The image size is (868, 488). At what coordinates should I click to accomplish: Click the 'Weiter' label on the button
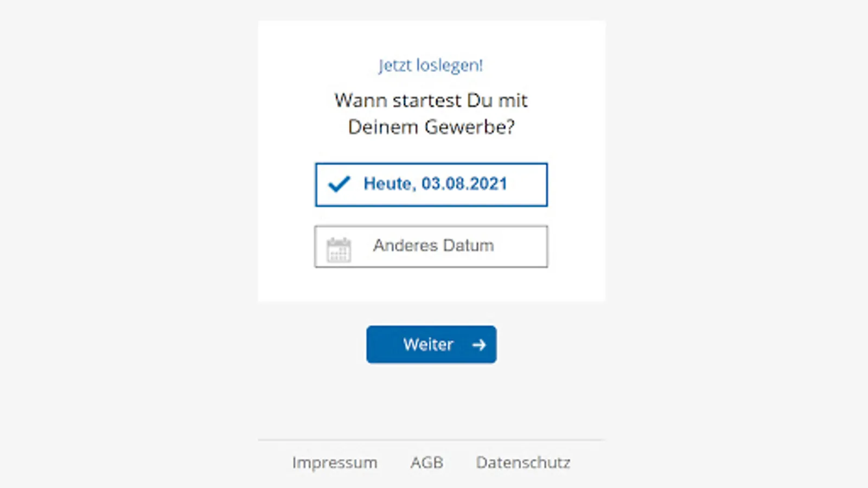pyautogui.click(x=428, y=344)
